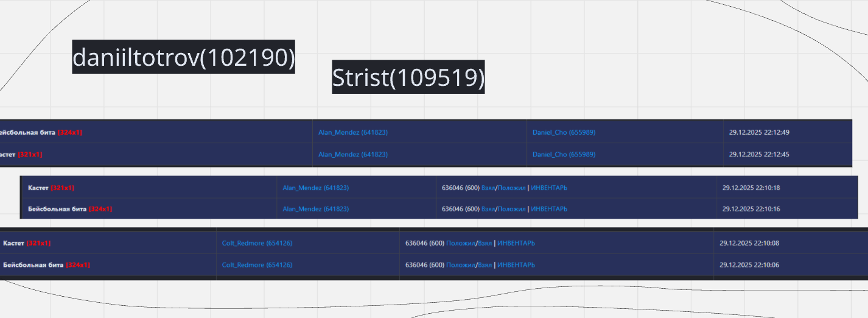Click Colt_Redmore link in the 22:10:08 row
The height and width of the screenshot is (318, 868).
(257, 243)
